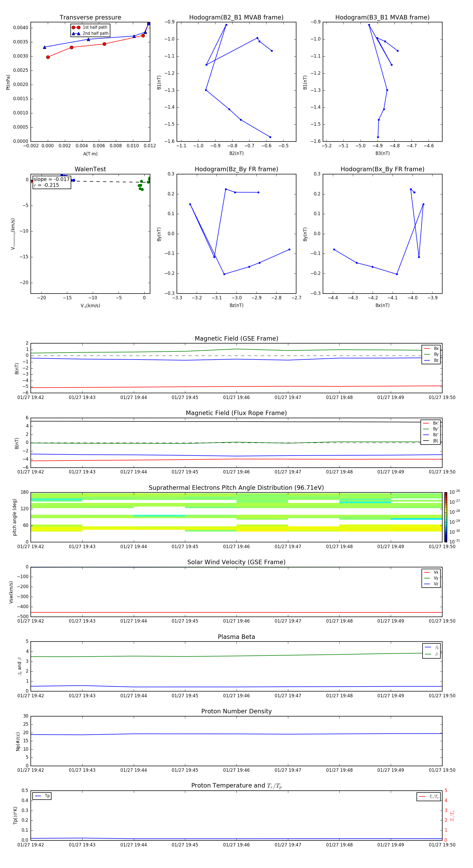Click the 10^-26 colorbar tick label
The image size is (473, 868).
455,492
